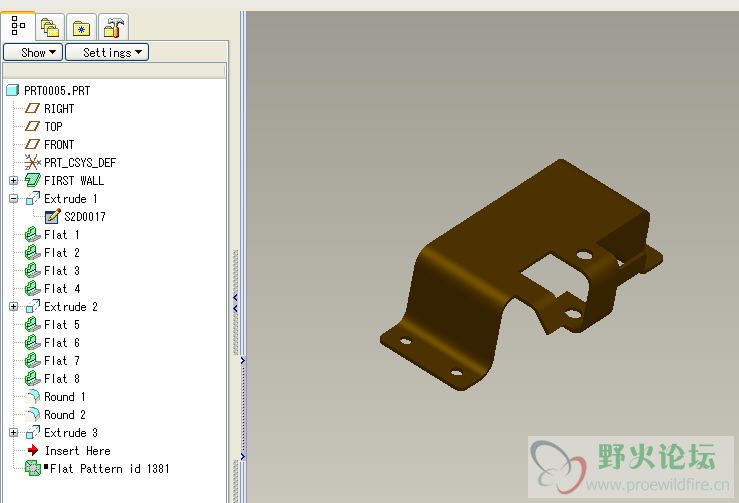Select the FRONT plane label
The height and width of the screenshot is (503, 739).
click(x=59, y=145)
